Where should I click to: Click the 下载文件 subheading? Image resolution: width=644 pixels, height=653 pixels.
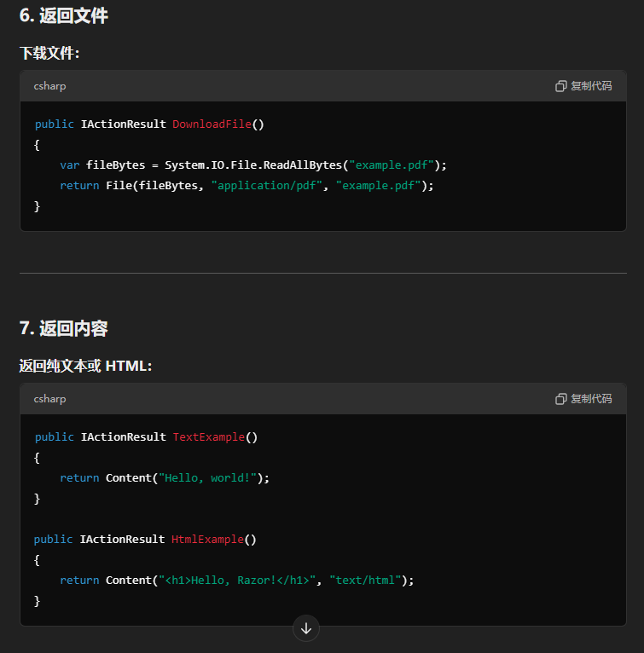click(49, 54)
